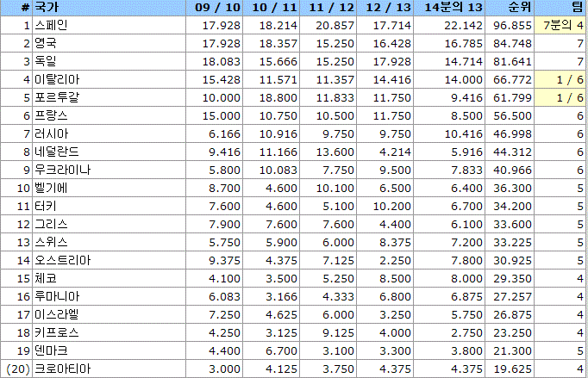588x378 pixels.
Task: Select the 포르투갈 country cell
Action: click(109, 97)
